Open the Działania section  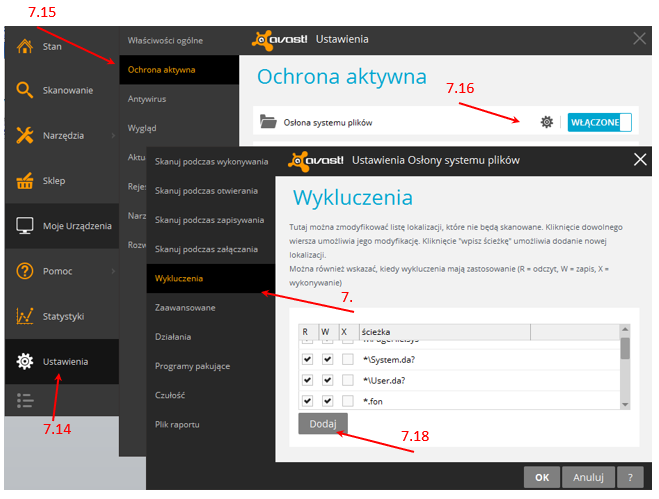[x=211, y=337]
